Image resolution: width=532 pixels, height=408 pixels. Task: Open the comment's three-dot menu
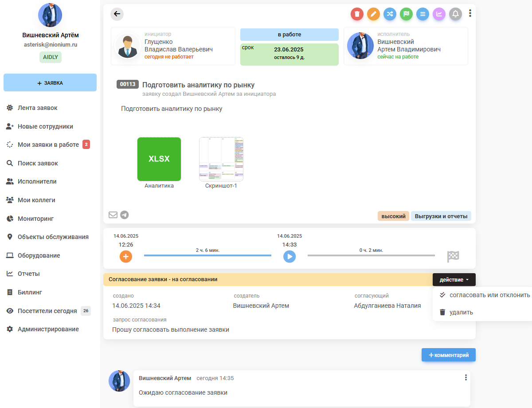pyautogui.click(x=465, y=377)
